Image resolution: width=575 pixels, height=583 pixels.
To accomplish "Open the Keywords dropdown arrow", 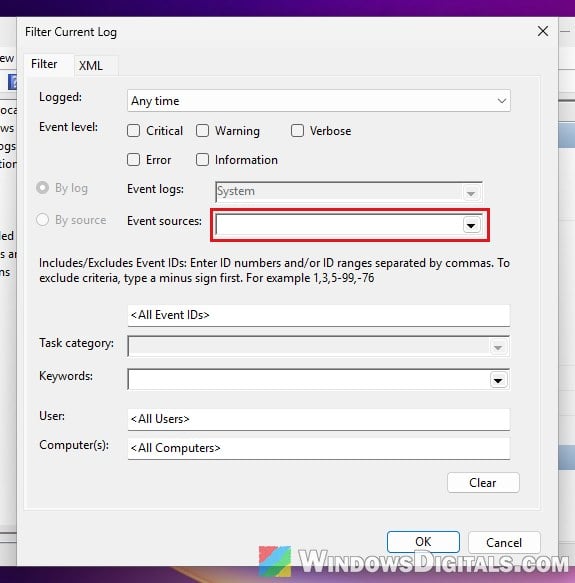I will [498, 380].
